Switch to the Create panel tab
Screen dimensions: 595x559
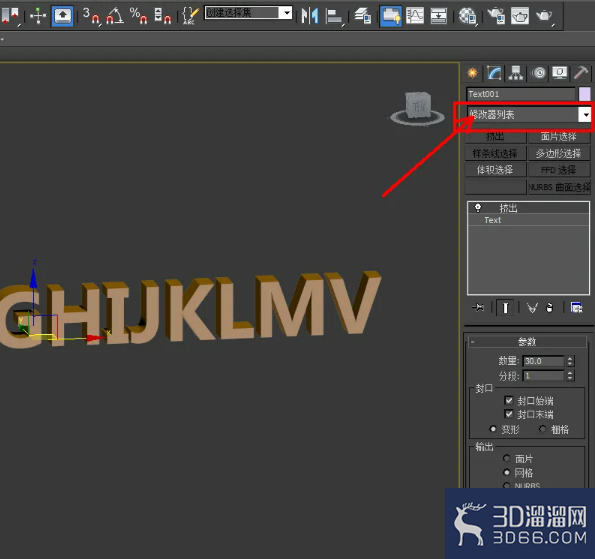[472, 72]
